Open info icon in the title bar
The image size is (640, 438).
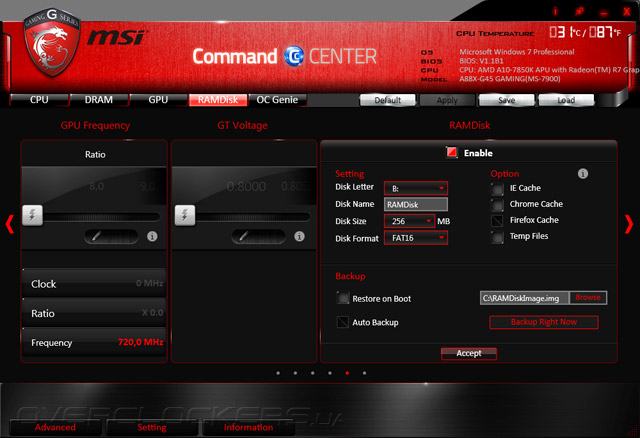click(x=555, y=11)
